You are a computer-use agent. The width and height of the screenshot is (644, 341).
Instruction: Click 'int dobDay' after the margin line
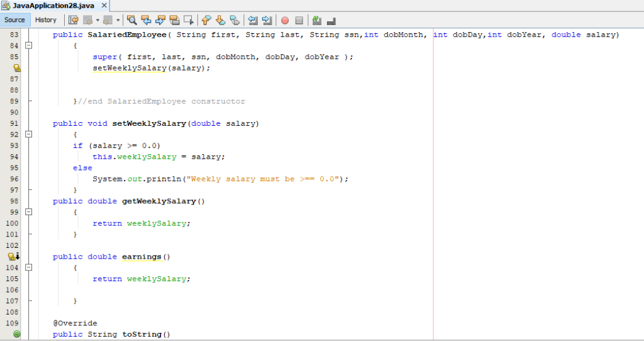pyautogui.click(x=457, y=35)
